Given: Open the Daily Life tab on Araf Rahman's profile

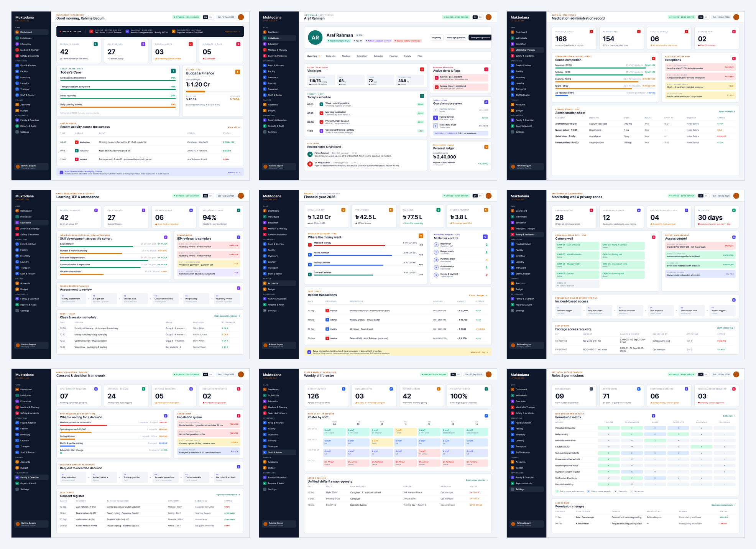Looking at the screenshot, I should click(331, 56).
